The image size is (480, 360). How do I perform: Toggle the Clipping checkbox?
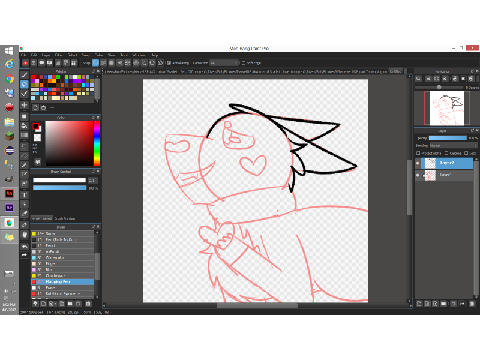pyautogui.click(x=447, y=153)
